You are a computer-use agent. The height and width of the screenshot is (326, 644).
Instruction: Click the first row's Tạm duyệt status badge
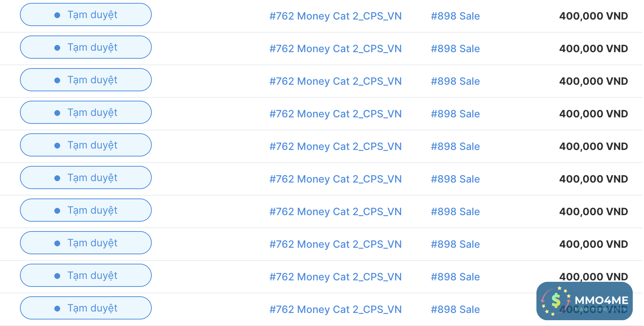click(86, 15)
